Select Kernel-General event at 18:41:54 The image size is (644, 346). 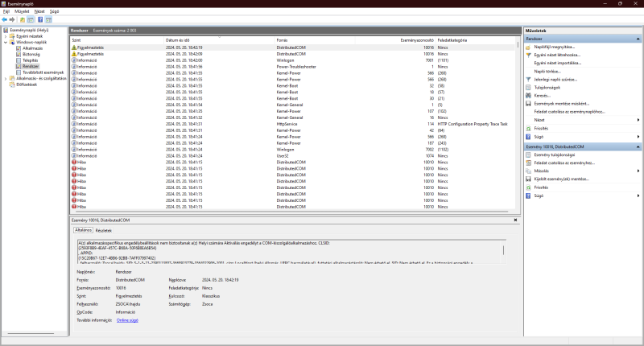(292, 105)
